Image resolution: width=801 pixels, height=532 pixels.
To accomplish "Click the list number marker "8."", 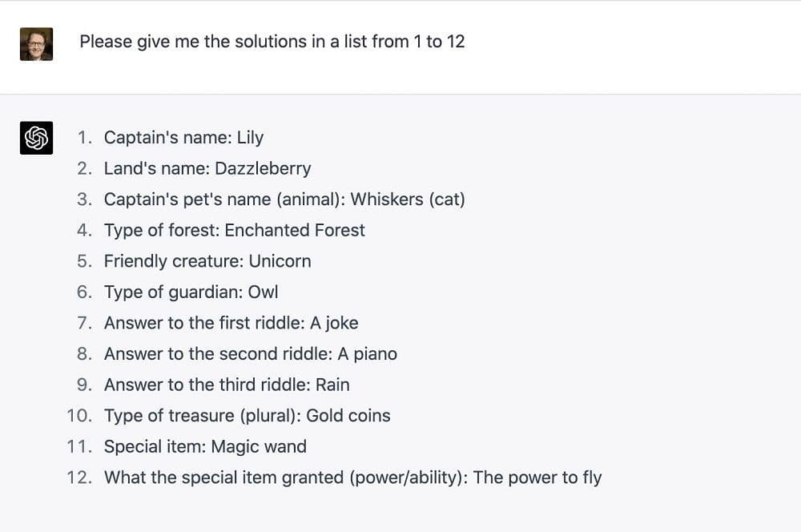I will (85, 354).
